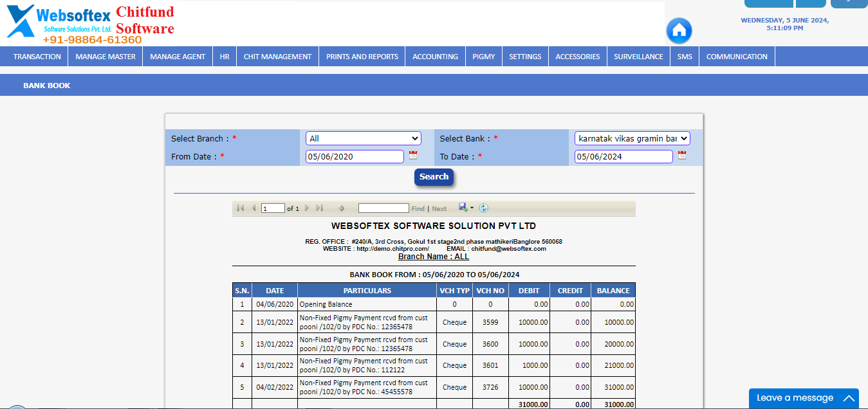Open the HR menu
868x409 pixels.
pyautogui.click(x=225, y=57)
